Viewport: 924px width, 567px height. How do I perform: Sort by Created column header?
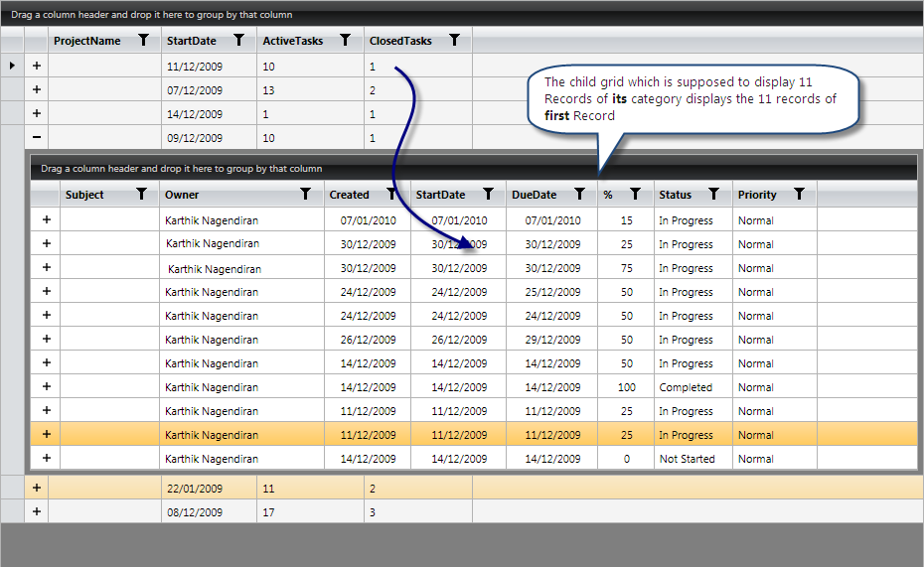tap(350, 195)
